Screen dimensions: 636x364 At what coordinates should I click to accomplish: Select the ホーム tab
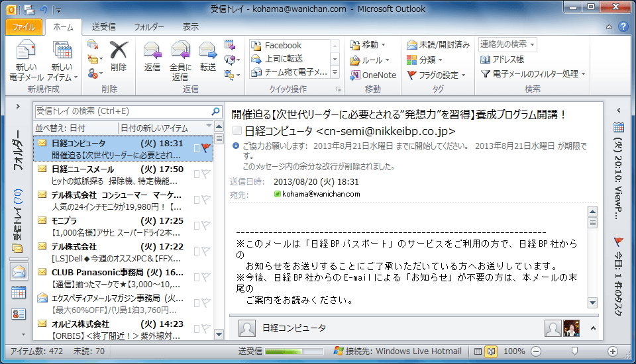(x=64, y=27)
